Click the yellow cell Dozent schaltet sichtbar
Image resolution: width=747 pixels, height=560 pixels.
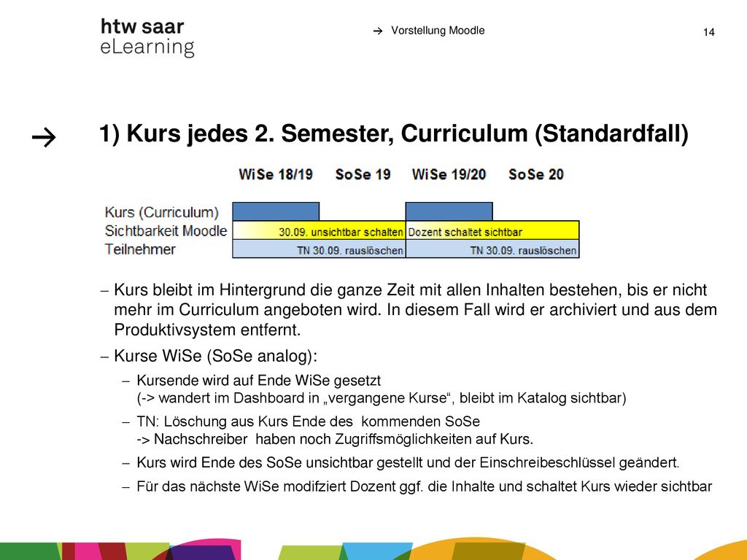(492, 230)
